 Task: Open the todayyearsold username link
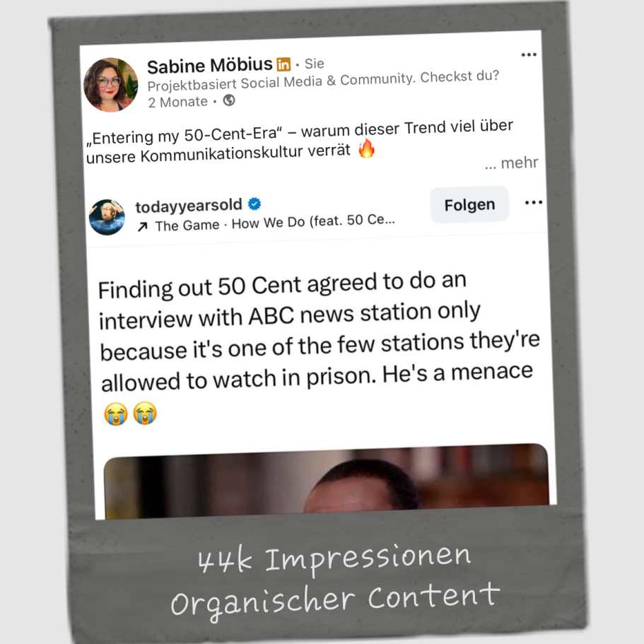coord(189,206)
